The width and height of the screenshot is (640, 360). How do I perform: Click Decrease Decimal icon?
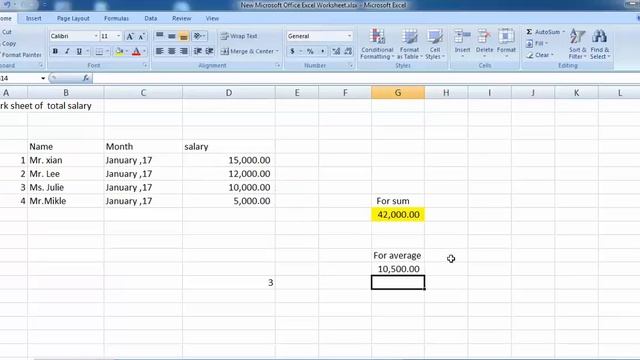pyautogui.click(x=348, y=51)
